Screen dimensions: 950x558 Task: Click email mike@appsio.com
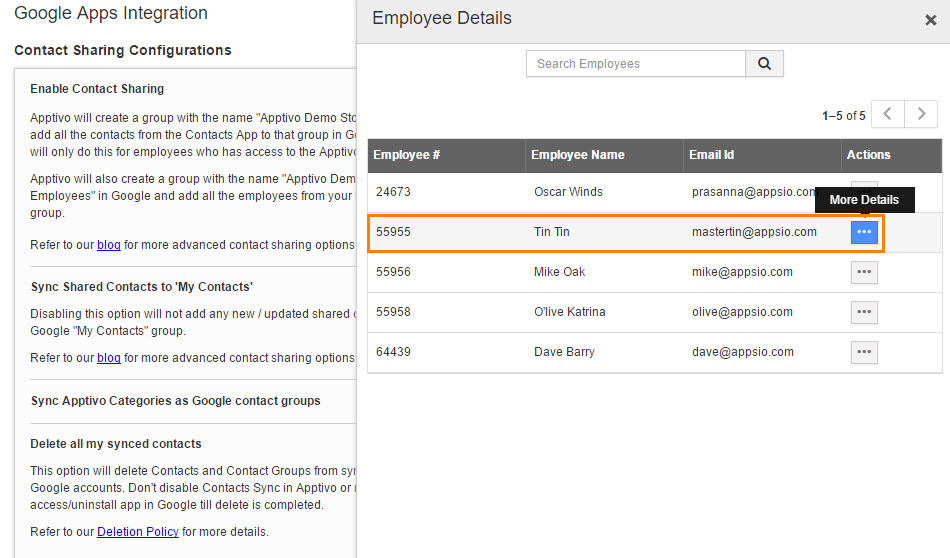pos(742,272)
